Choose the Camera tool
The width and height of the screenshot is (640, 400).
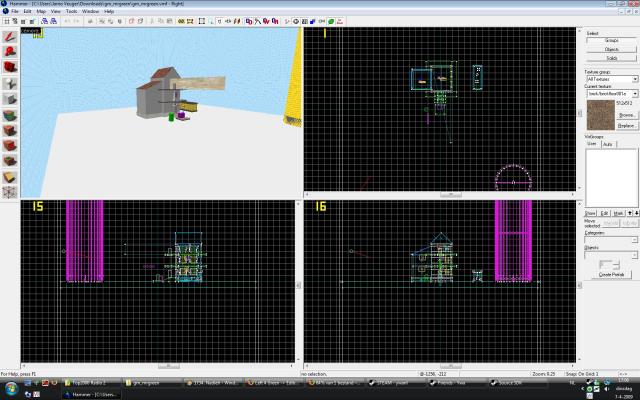click(x=10, y=68)
